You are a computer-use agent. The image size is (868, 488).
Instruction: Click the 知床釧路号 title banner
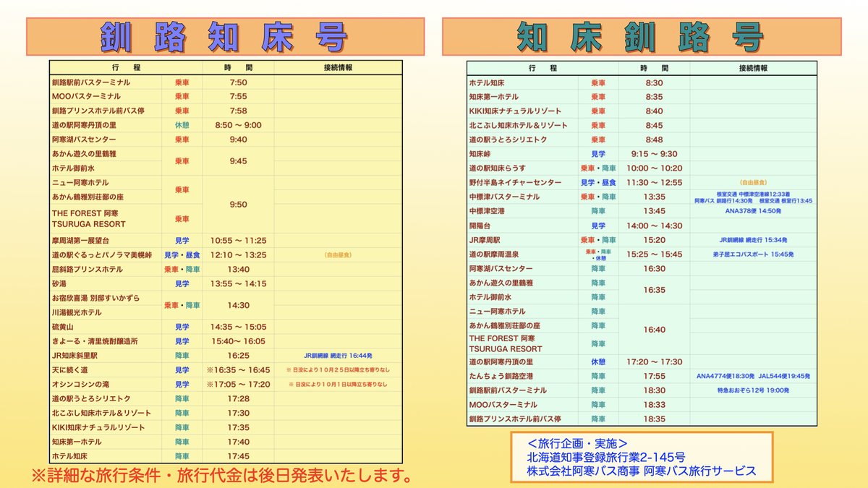pos(642,36)
